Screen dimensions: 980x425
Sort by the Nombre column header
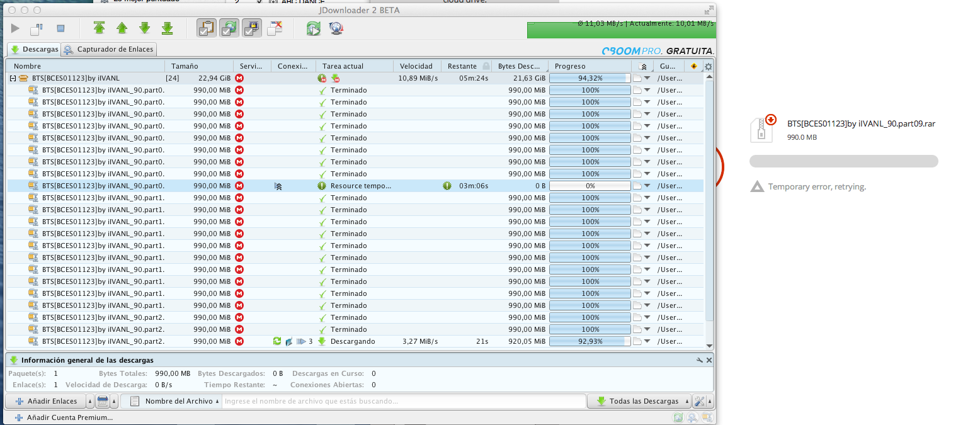coord(86,66)
